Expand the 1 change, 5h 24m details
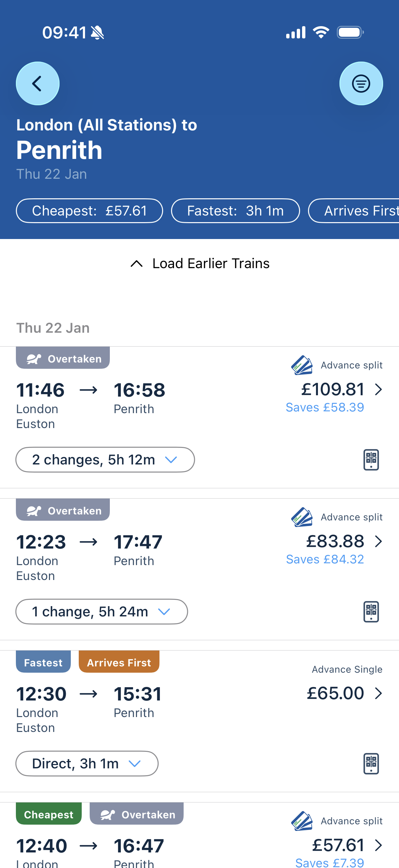 coord(101,611)
